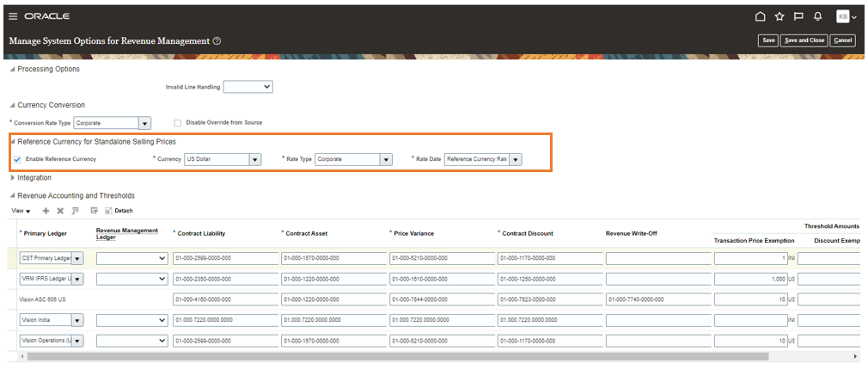
Task: Check Disable Override from Source
Action: [x=178, y=123]
